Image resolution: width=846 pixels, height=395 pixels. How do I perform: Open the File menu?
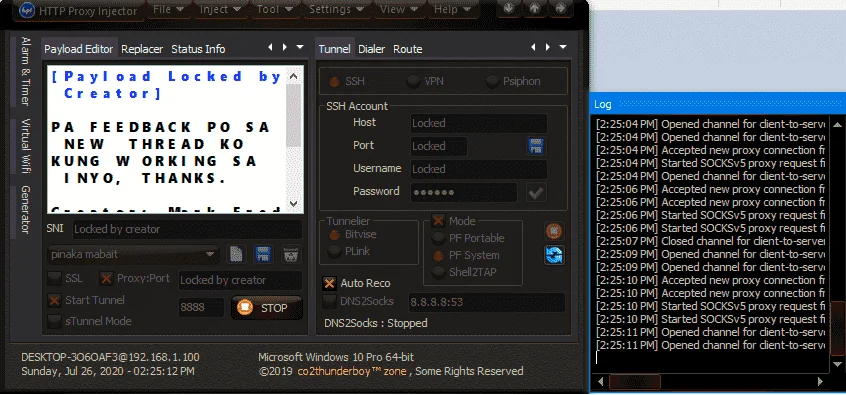168,9
